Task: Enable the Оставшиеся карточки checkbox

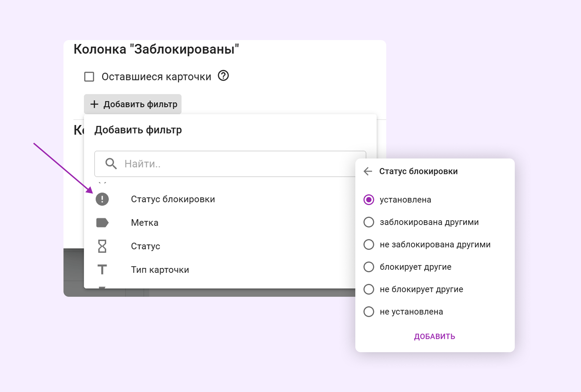Action: pyautogui.click(x=89, y=77)
